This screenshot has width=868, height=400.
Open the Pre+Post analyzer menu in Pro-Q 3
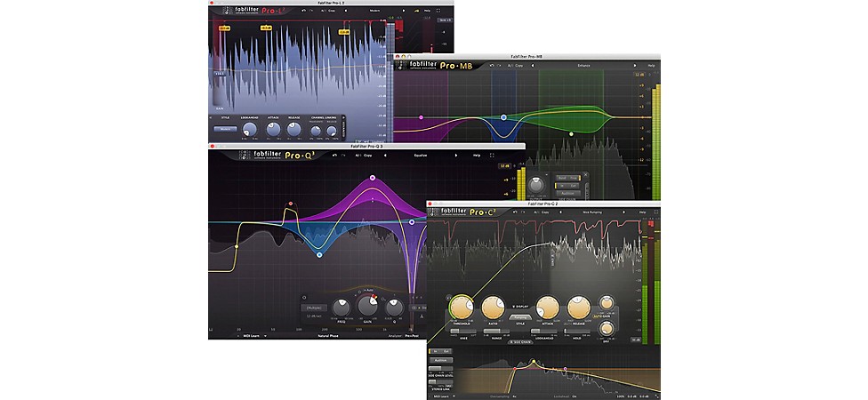(x=412, y=336)
